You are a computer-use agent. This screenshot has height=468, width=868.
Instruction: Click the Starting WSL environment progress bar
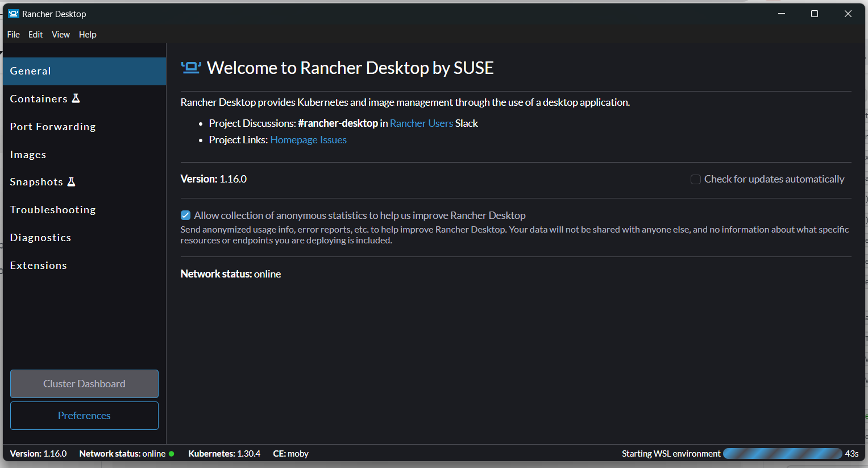click(x=782, y=454)
